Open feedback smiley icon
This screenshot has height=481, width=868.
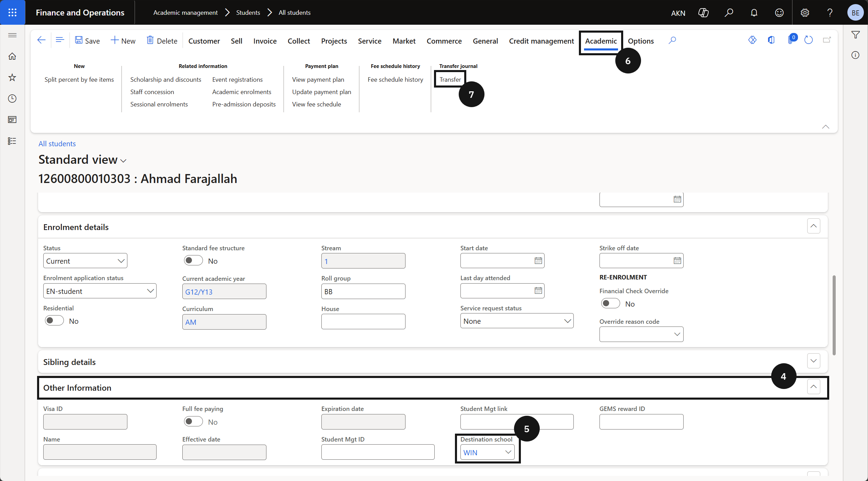click(779, 13)
